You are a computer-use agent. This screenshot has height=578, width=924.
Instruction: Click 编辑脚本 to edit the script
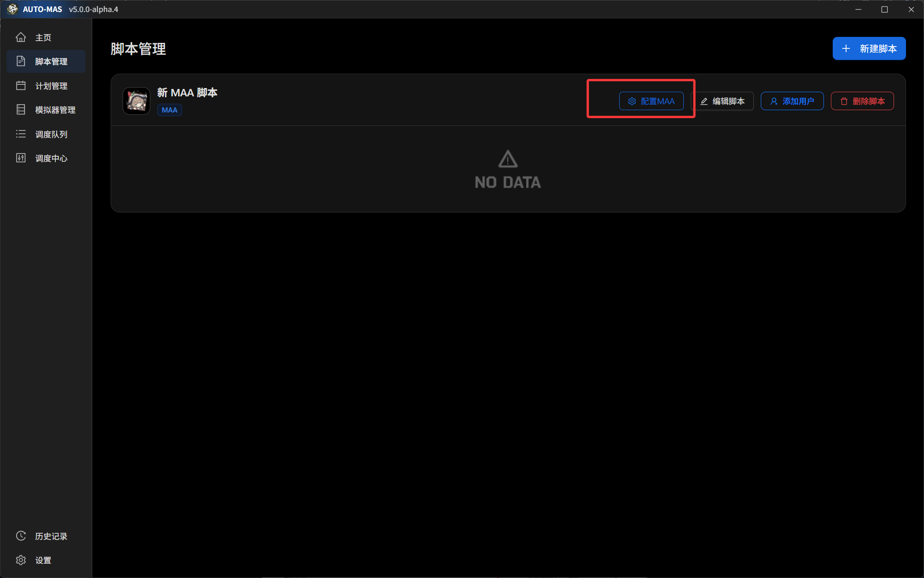click(723, 101)
